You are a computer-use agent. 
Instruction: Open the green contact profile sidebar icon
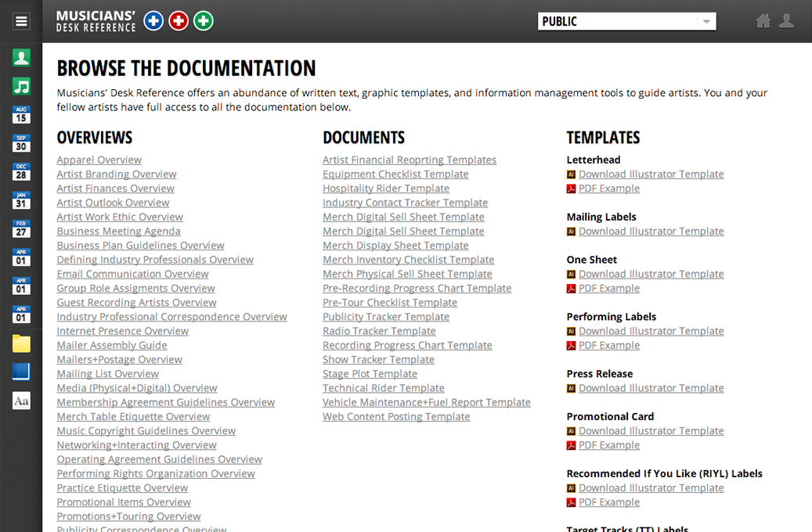point(21,57)
